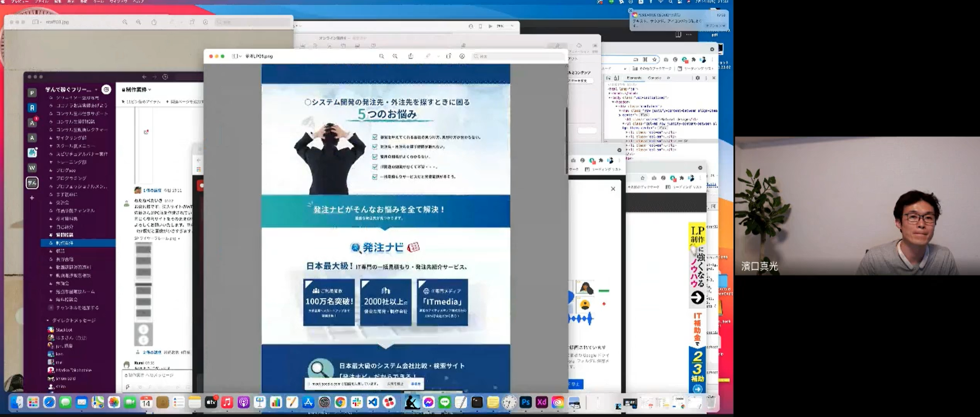The image size is (980, 417).
Task: Zoom in on the 参考LP01.png Preview window
Action: 395,56
